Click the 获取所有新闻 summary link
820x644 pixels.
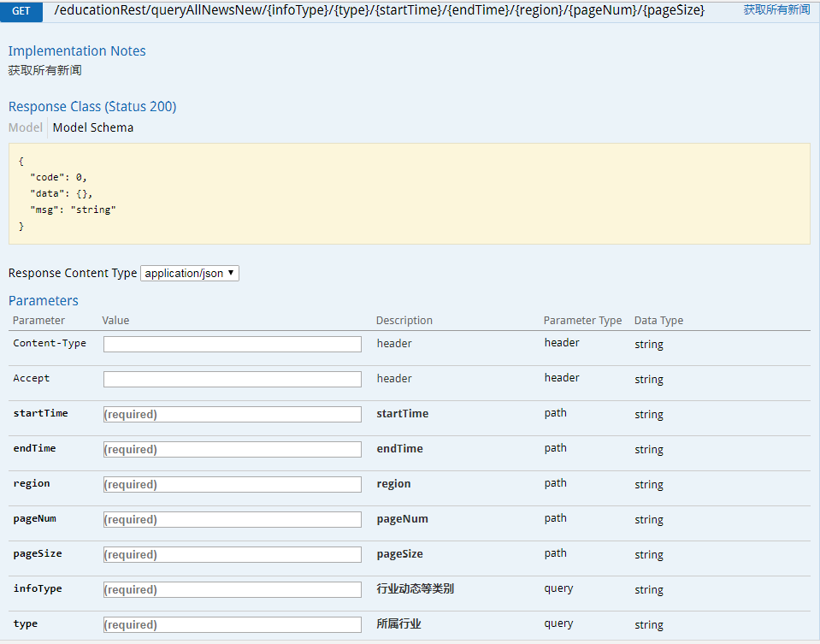pos(776,10)
